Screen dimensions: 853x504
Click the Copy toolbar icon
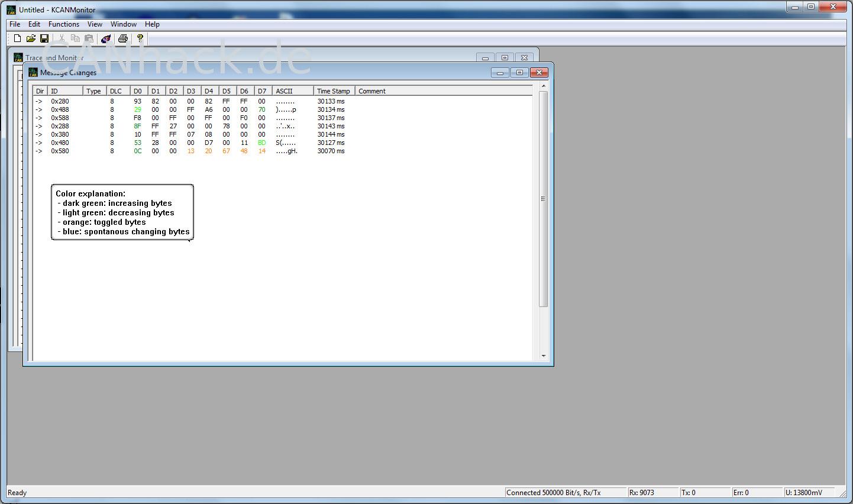tap(75, 38)
